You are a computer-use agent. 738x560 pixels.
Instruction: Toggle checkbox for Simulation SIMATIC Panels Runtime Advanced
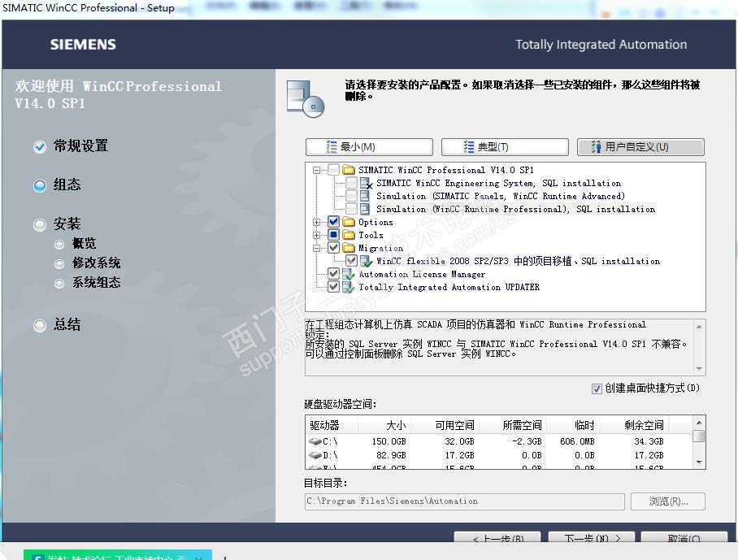tap(351, 196)
